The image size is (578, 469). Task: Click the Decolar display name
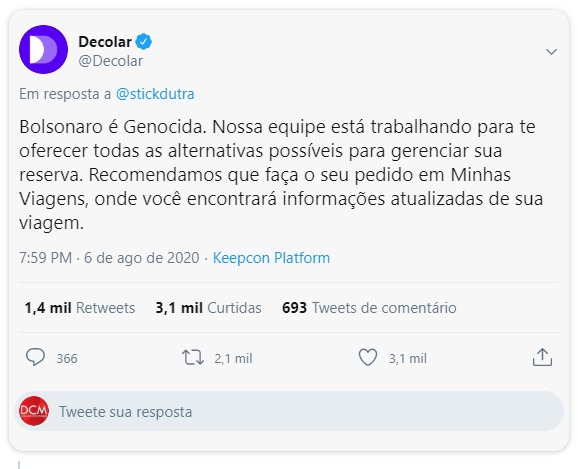105,42
